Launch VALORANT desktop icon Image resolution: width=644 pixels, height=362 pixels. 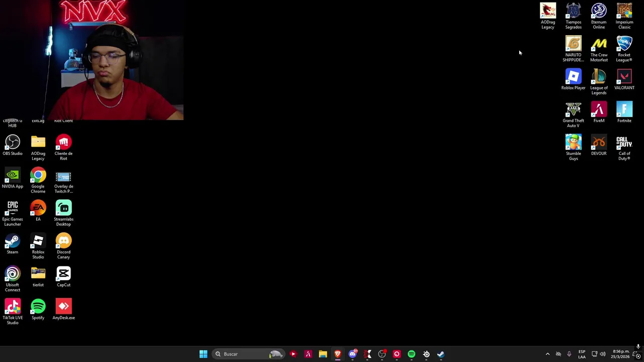(x=624, y=79)
